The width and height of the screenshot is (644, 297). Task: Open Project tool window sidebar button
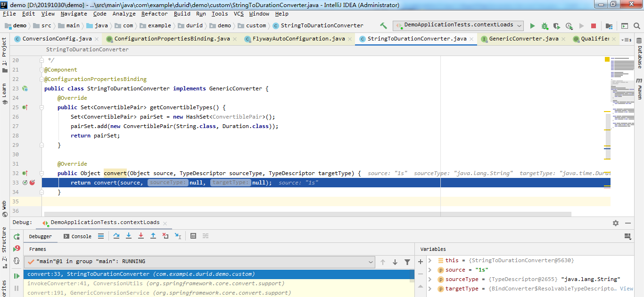[x=4, y=56]
